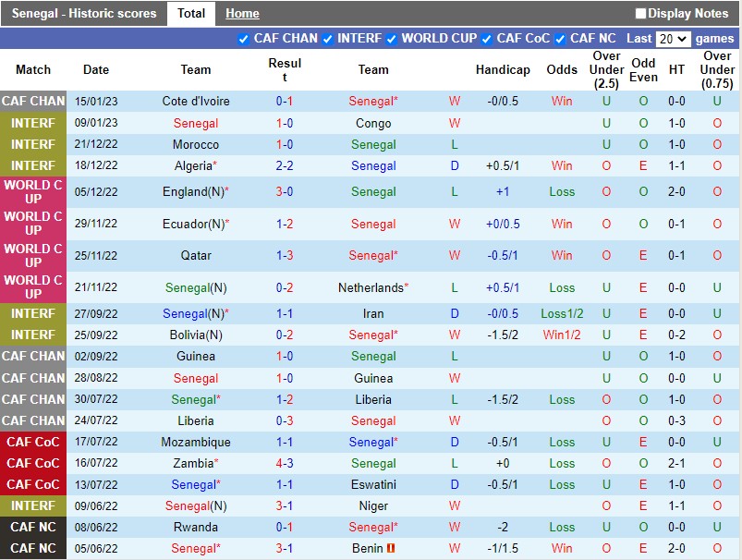Open the Benin team link

click(367, 548)
